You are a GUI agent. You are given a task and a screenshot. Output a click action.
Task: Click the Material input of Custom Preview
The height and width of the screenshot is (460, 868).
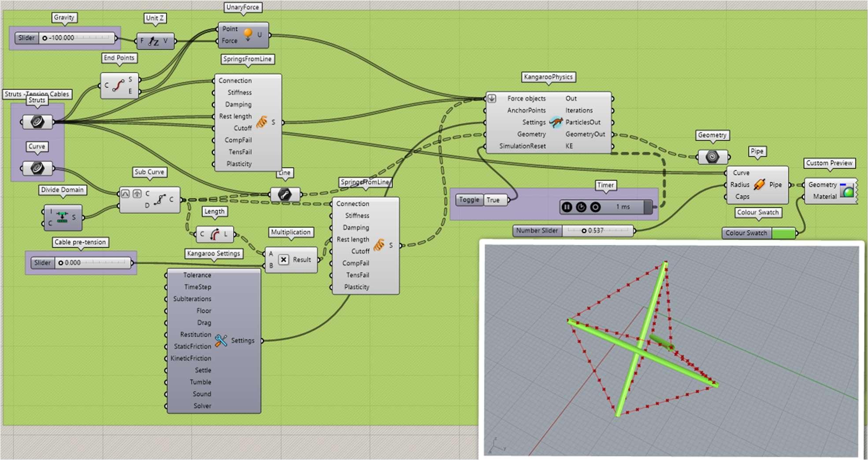(825, 197)
